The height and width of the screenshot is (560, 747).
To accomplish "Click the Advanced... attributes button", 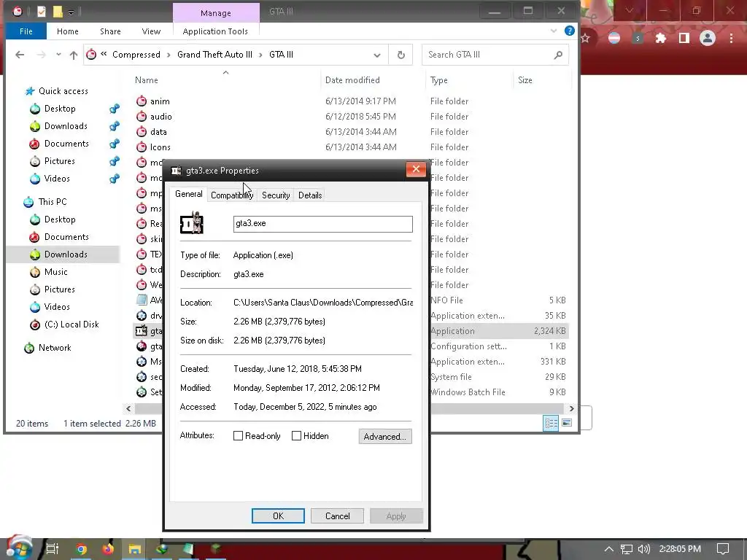I will pos(385,436).
